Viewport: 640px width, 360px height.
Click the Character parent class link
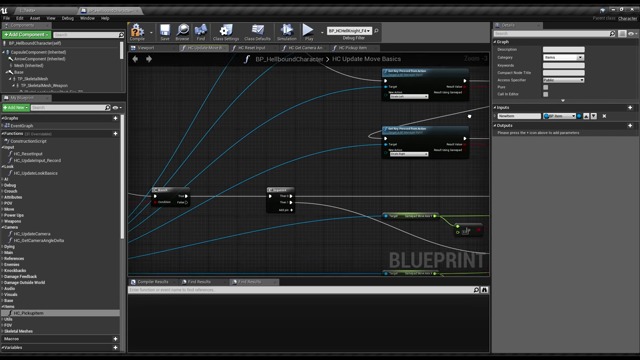coord(627,18)
